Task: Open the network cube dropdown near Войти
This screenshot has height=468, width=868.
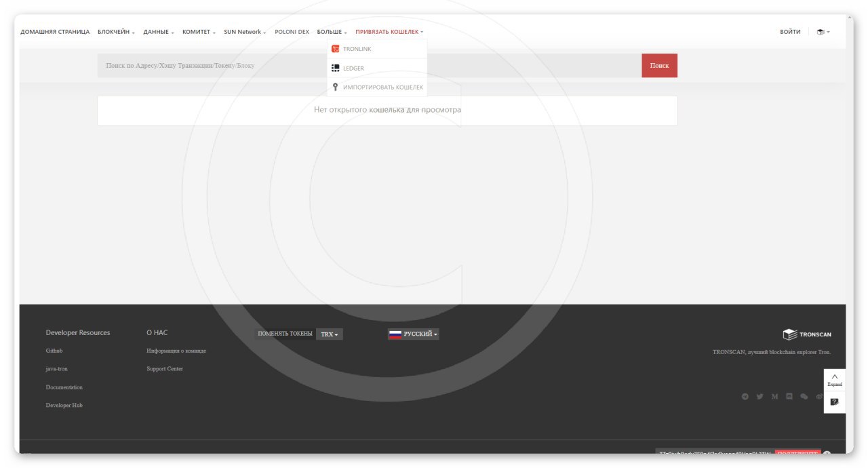Action: click(x=823, y=32)
